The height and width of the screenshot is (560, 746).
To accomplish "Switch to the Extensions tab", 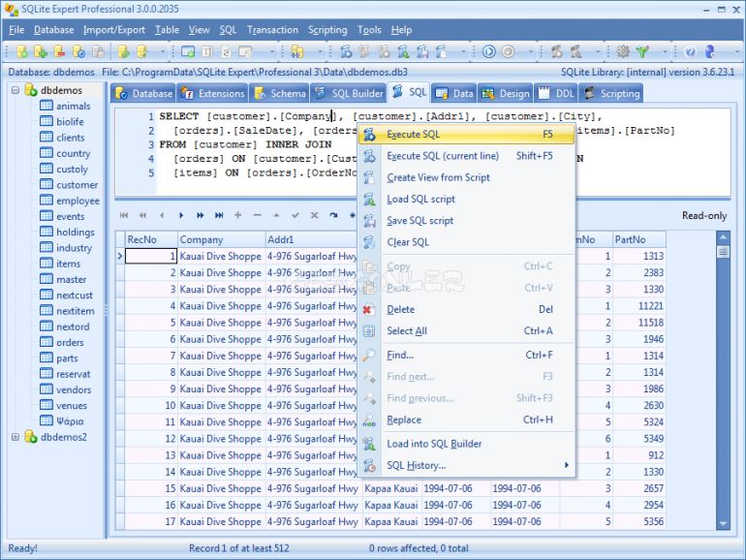I will click(212, 93).
